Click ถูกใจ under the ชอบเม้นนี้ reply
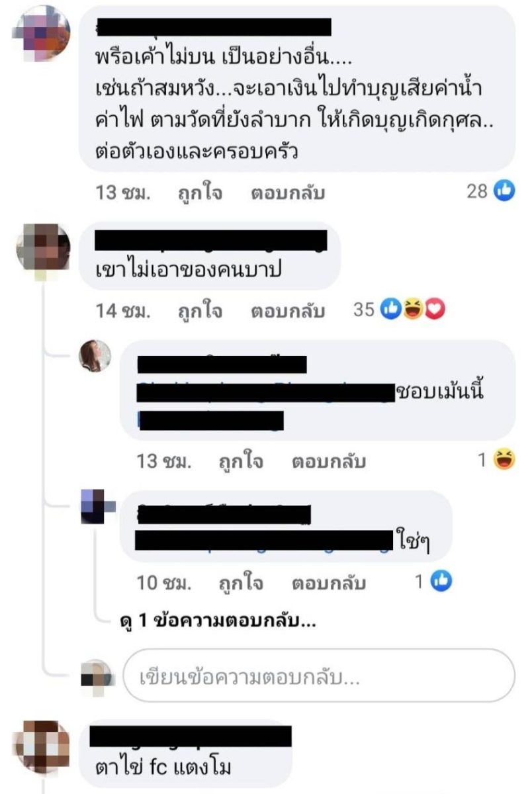 click(241, 461)
